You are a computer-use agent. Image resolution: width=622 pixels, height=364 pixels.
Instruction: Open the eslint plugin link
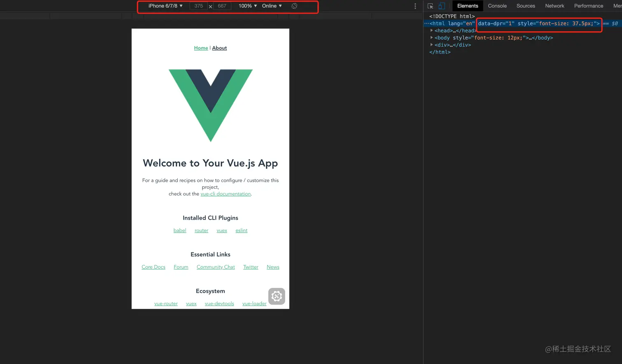click(x=241, y=230)
